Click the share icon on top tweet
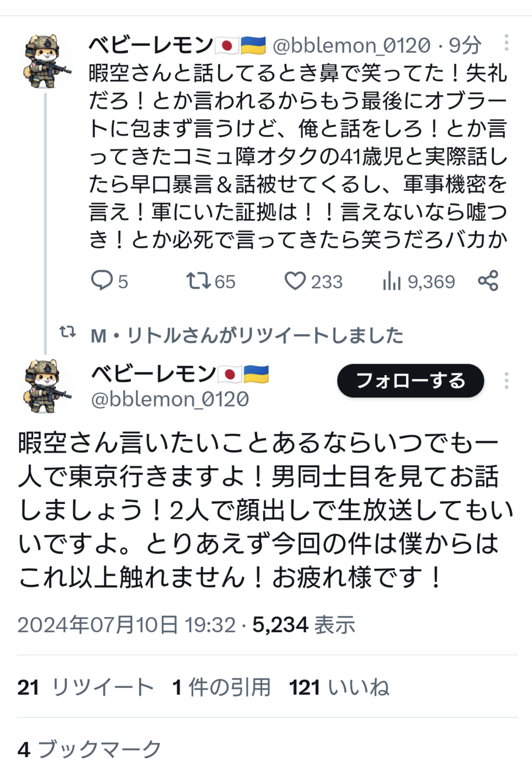 click(488, 280)
